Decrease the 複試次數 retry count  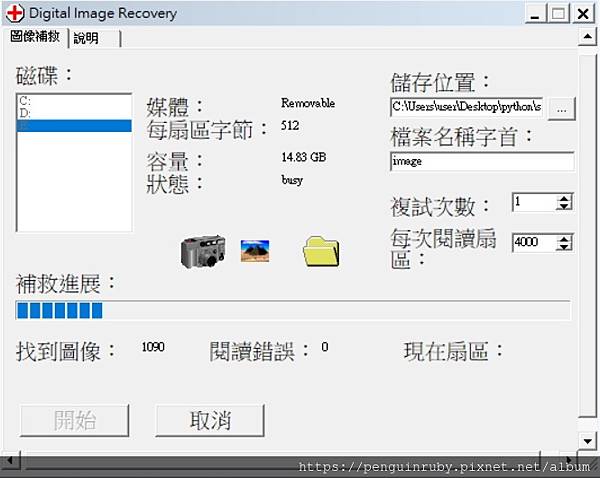pos(564,206)
